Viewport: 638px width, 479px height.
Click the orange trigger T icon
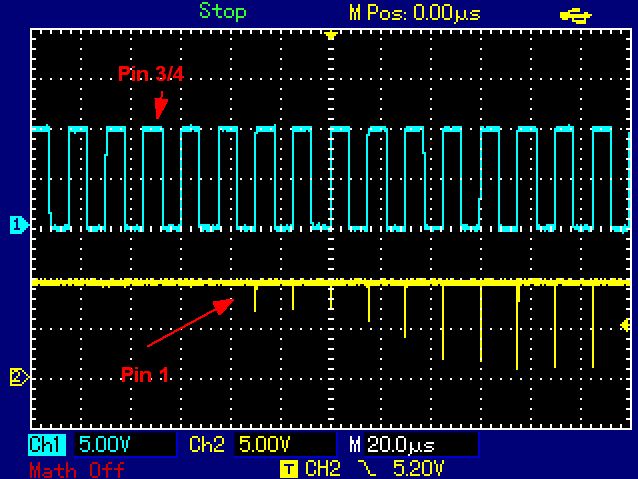[x=289, y=467]
